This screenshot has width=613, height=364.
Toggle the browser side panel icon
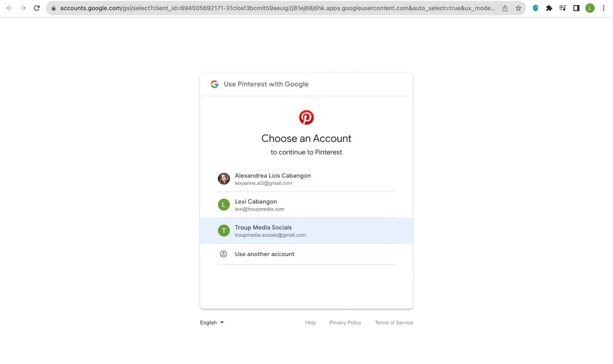576,8
